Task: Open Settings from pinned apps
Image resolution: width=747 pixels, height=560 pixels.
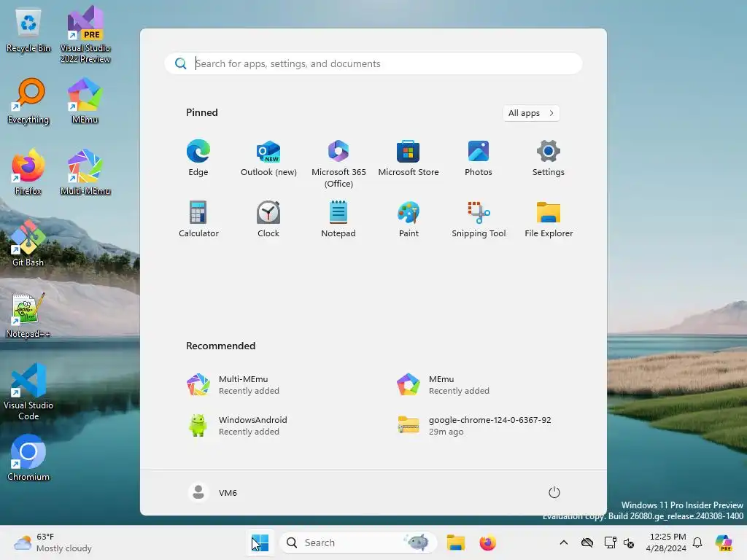Action: pos(549,159)
